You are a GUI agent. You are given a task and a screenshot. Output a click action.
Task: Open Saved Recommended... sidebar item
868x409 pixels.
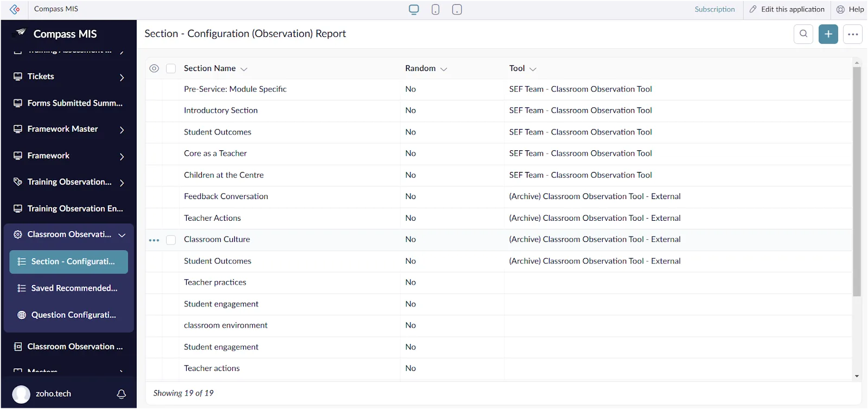coord(68,288)
